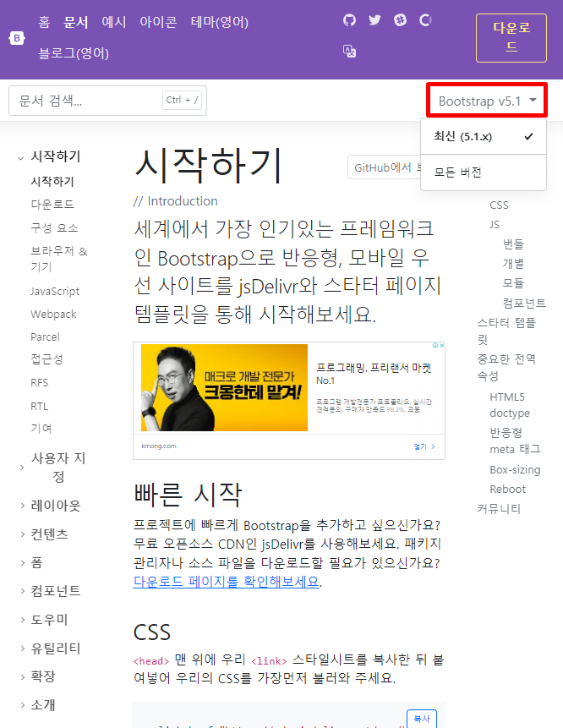Click the ad info icon

435,346
